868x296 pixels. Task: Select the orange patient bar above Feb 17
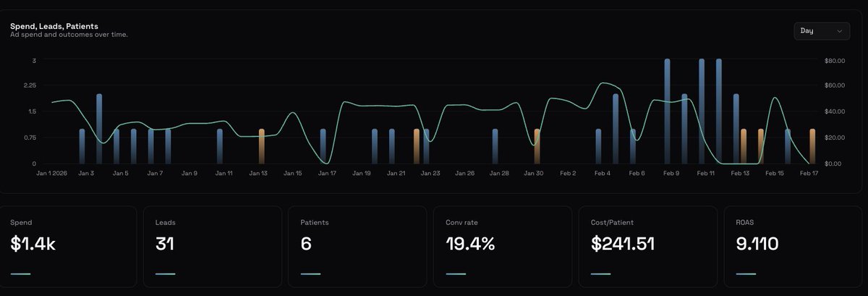[812, 146]
